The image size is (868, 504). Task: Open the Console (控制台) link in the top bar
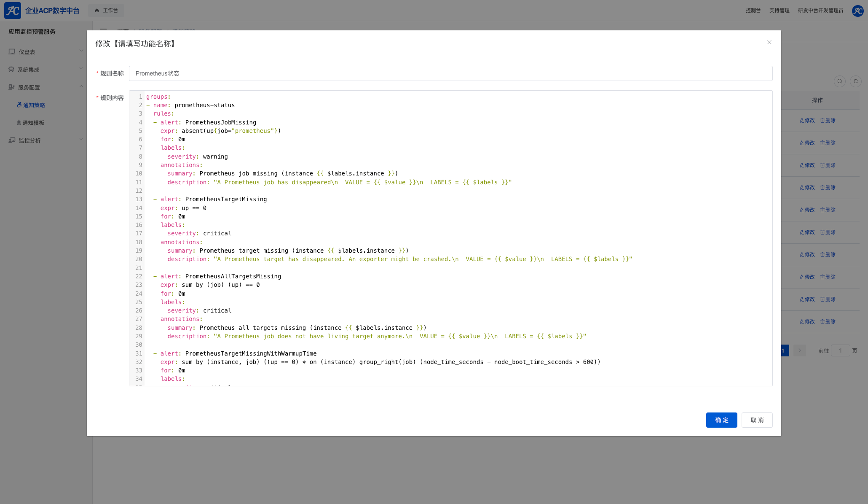(x=753, y=11)
